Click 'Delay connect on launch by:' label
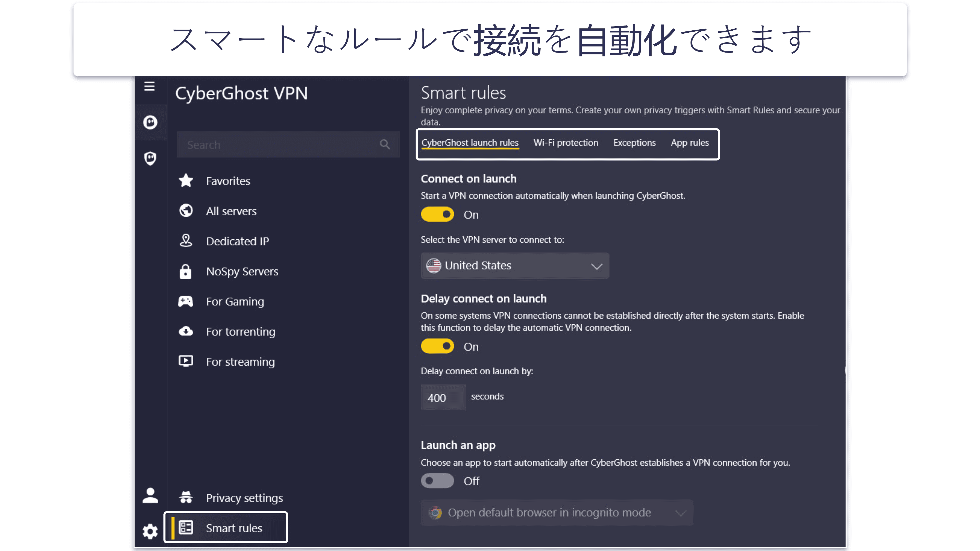The width and height of the screenshot is (980, 551). point(477,371)
